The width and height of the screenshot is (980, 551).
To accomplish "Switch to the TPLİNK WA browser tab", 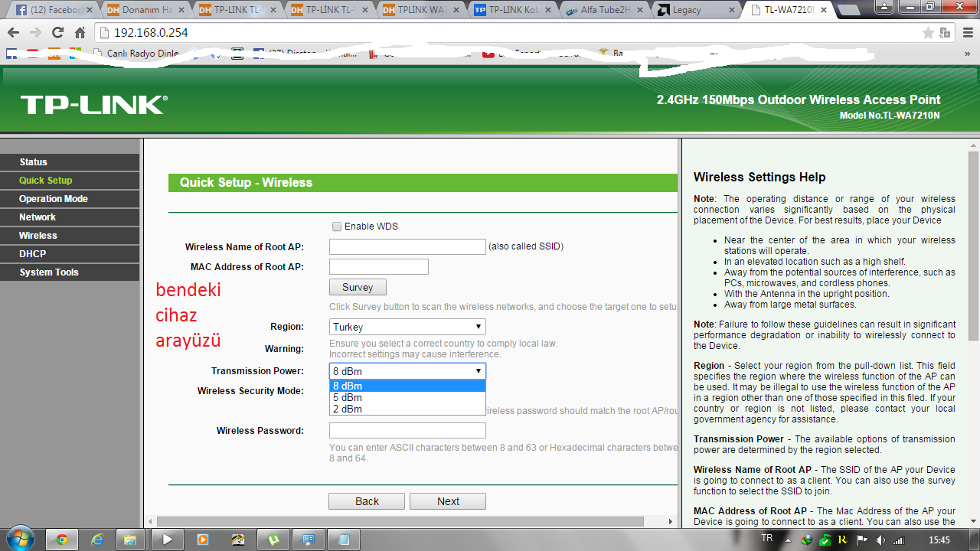I will [421, 10].
